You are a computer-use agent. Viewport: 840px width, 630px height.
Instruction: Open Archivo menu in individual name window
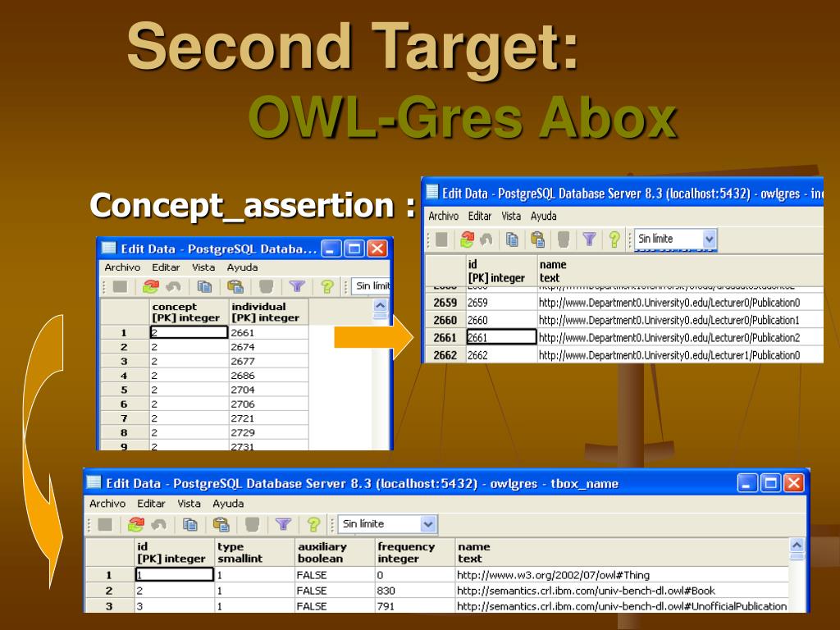pos(443,216)
